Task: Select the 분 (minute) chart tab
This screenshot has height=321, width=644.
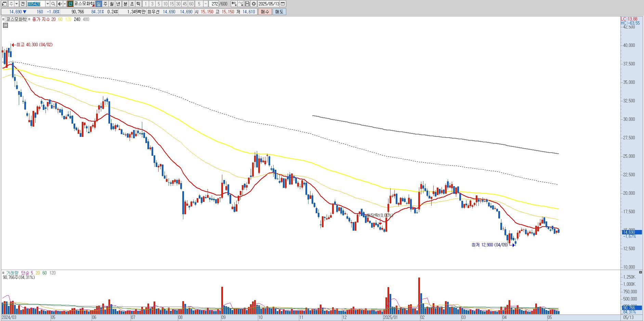Action: (x=125, y=4)
